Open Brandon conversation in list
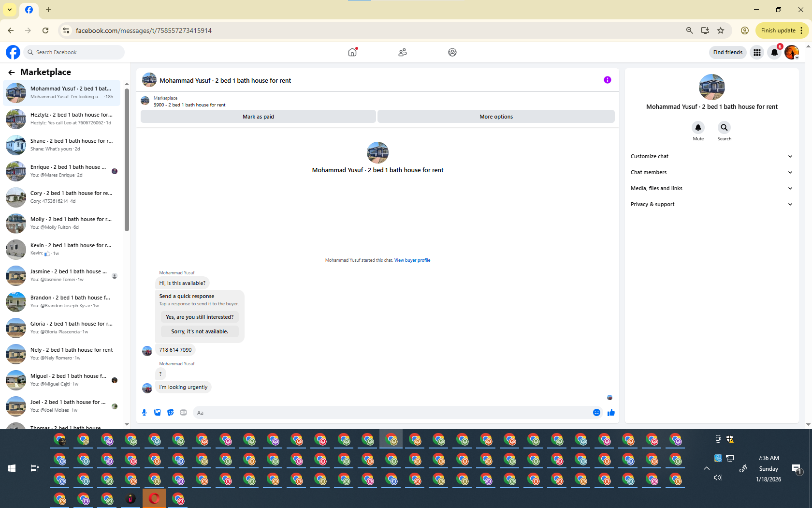The image size is (812, 508). coord(62,301)
